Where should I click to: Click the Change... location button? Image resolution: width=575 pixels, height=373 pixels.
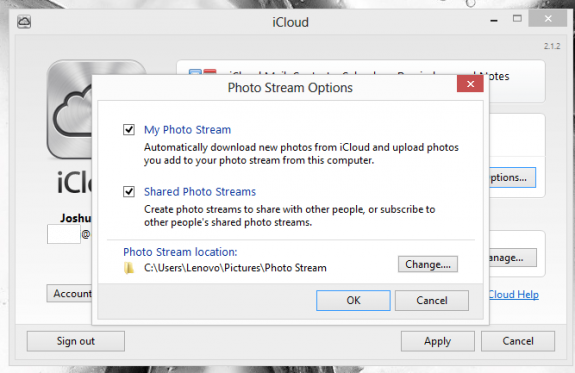point(428,264)
